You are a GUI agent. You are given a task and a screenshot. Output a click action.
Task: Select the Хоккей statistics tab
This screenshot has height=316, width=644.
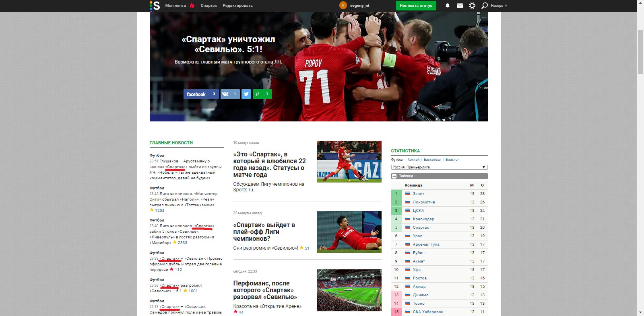pyautogui.click(x=413, y=160)
